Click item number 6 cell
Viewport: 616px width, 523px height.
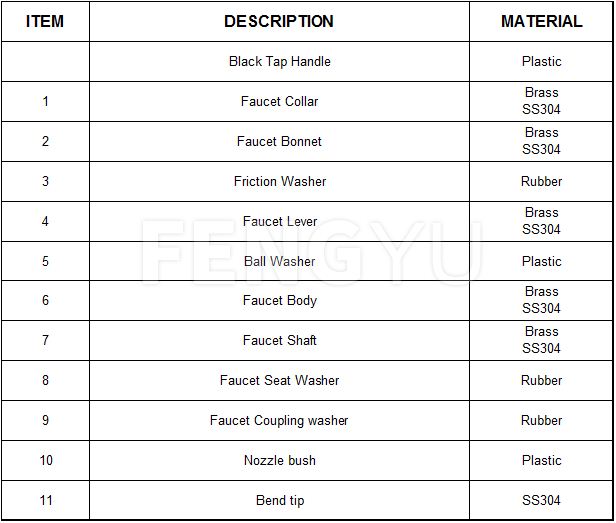[46, 301]
